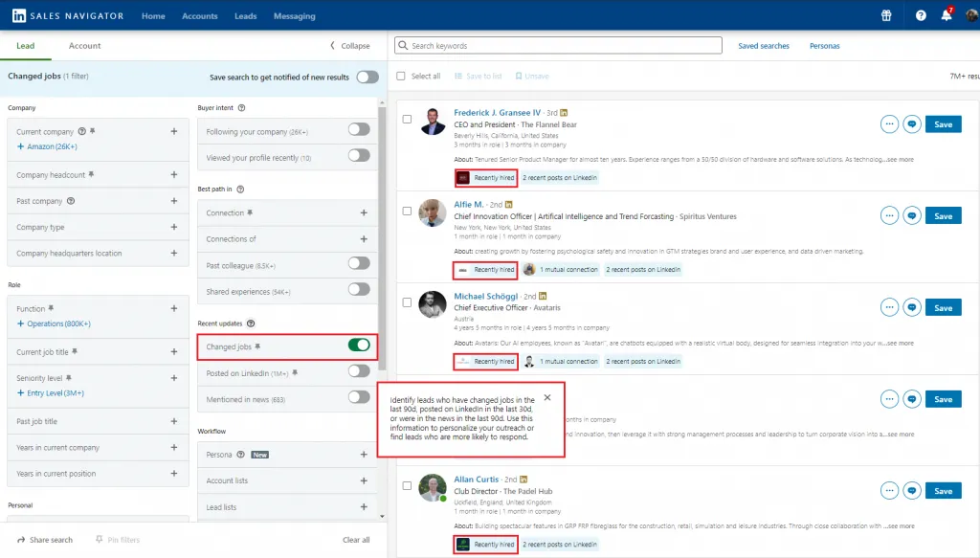The height and width of the screenshot is (558, 980).
Task: Open Personas link
Action: coord(824,46)
